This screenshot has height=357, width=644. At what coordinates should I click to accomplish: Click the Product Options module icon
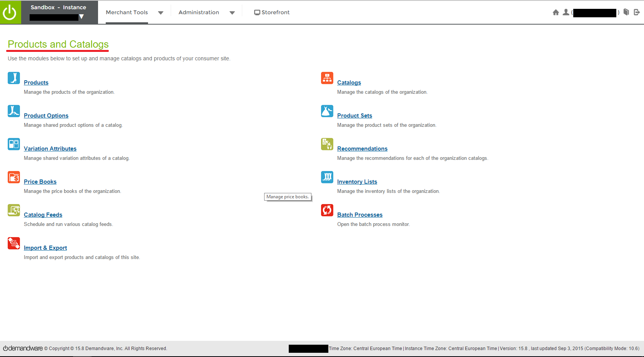point(14,111)
